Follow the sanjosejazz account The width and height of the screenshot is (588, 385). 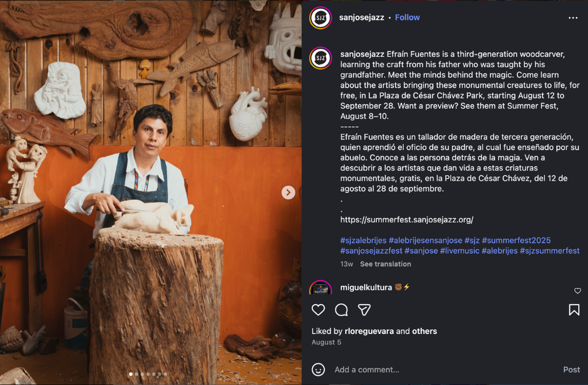click(x=407, y=18)
